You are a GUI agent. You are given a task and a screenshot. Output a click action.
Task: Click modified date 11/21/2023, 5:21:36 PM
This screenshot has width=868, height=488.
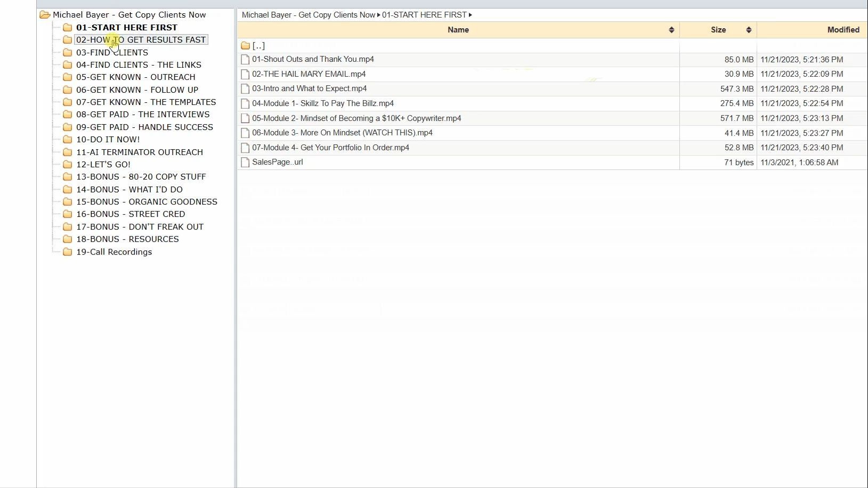click(801, 60)
